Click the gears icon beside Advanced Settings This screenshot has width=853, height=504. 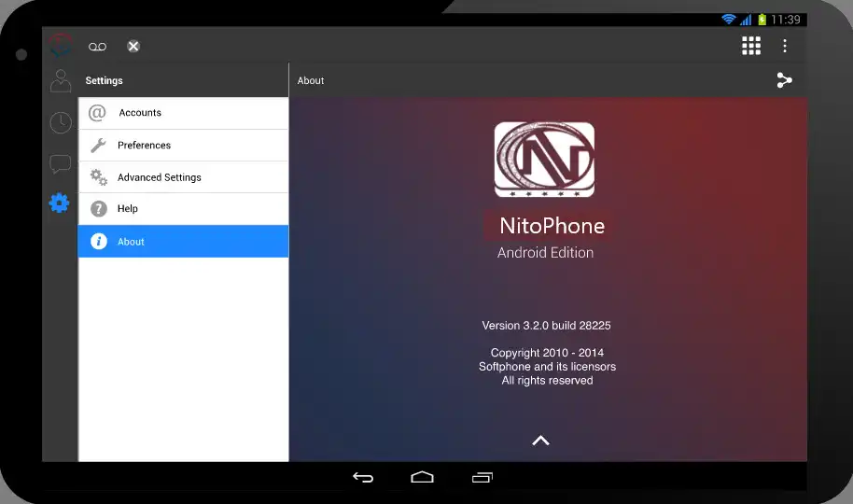pyautogui.click(x=99, y=177)
